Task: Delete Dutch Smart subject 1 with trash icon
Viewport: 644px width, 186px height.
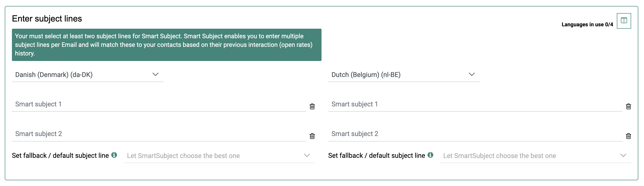Action: 628,106
